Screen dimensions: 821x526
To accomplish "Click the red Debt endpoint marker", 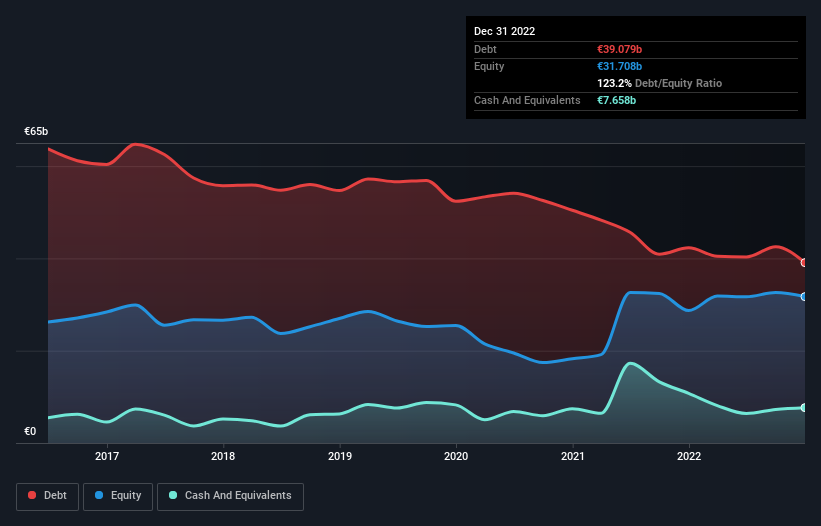I will pyautogui.click(x=804, y=263).
